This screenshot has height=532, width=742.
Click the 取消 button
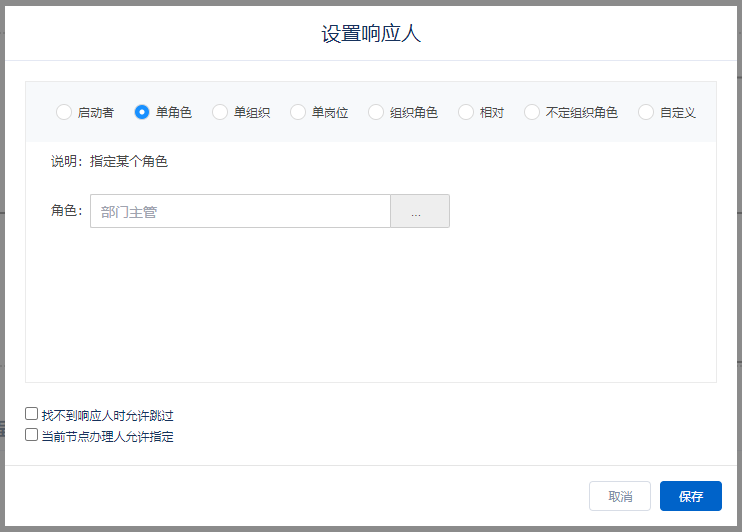pyautogui.click(x=620, y=496)
